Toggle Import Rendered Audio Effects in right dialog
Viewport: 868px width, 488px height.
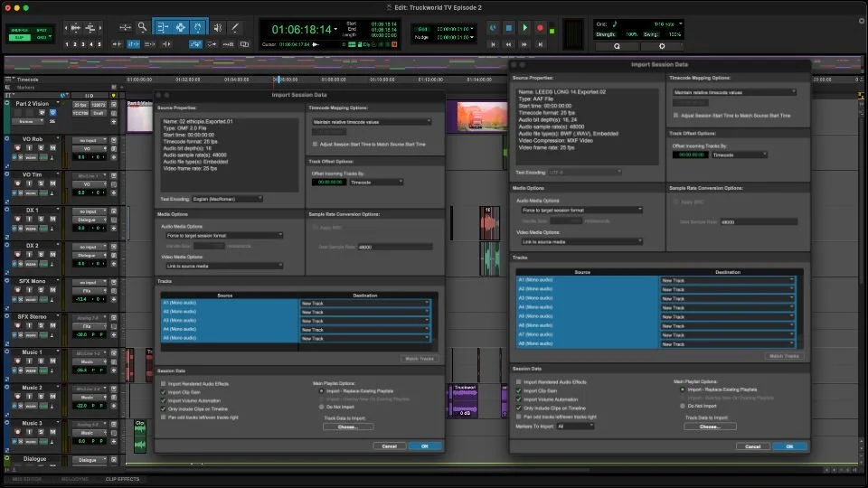519,381
